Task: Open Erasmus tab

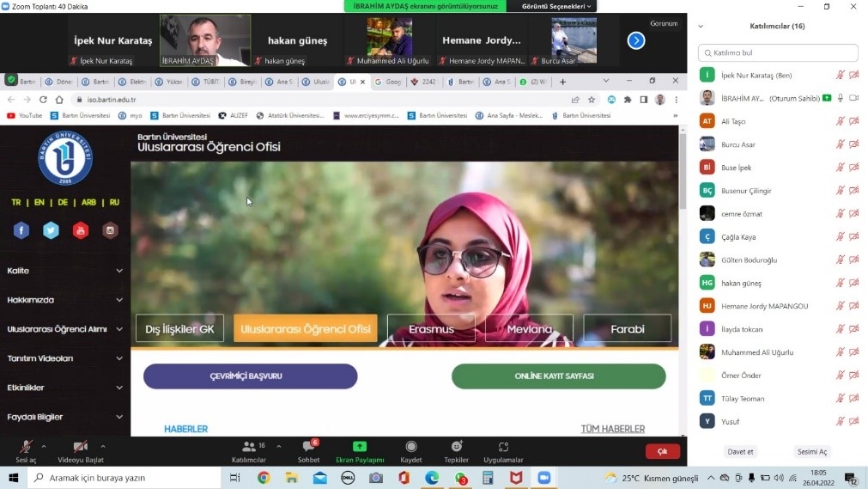Action: (431, 328)
